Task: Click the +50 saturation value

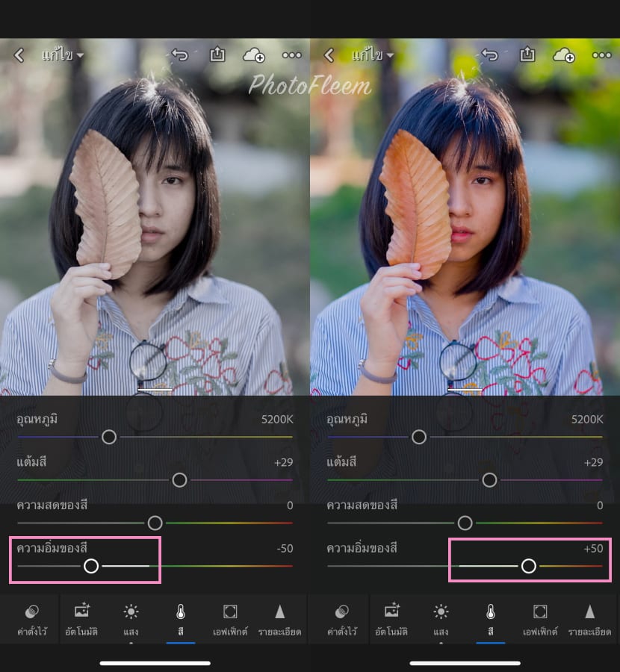Action: click(x=593, y=549)
